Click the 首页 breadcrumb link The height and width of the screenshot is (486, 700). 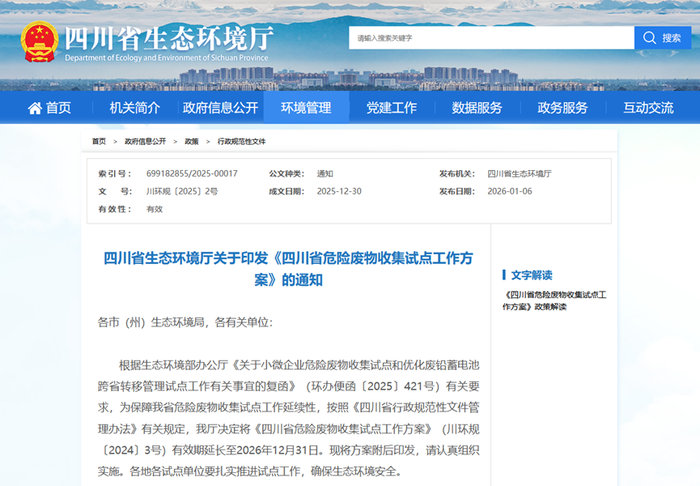point(99,141)
